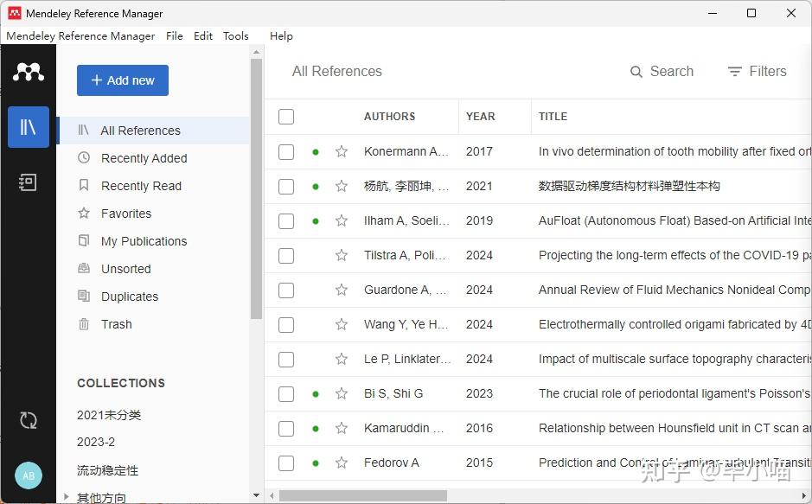
Task: Check the Konermann A 2017 row checkbox
Action: click(286, 152)
